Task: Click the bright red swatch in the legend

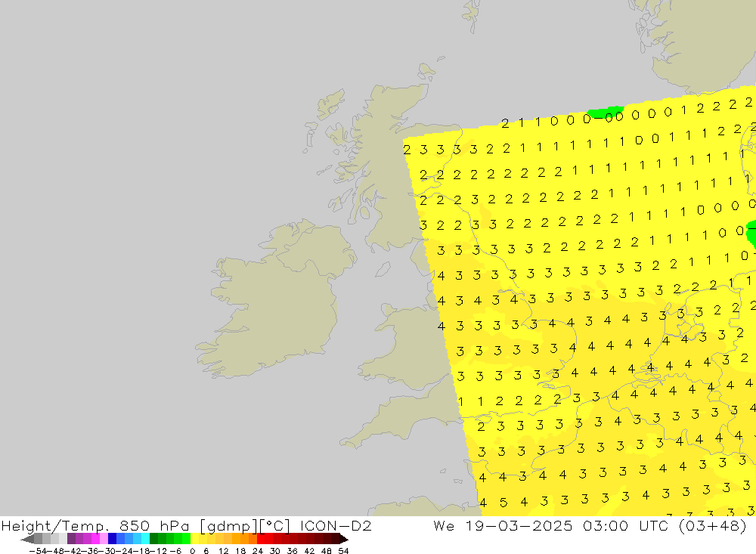Action: [x=261, y=539]
